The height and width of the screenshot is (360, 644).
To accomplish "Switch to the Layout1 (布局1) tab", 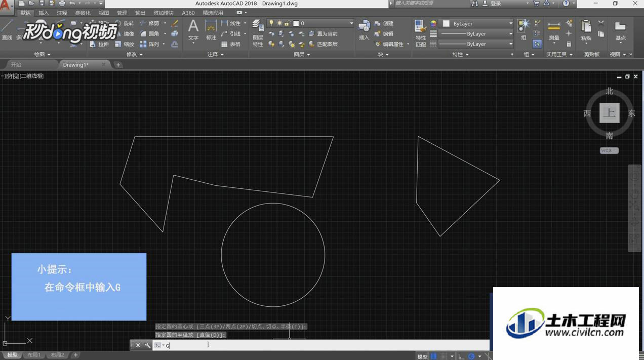I will click(x=34, y=355).
